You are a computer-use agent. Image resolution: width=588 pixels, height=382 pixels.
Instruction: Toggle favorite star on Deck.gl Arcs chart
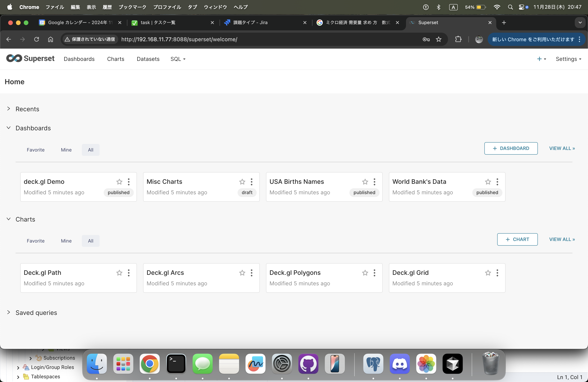click(242, 273)
